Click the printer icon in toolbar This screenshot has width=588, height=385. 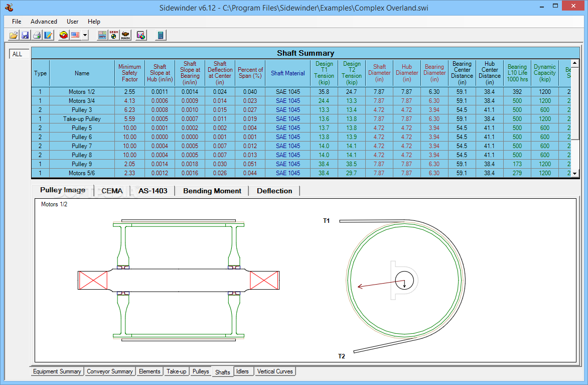click(37, 35)
